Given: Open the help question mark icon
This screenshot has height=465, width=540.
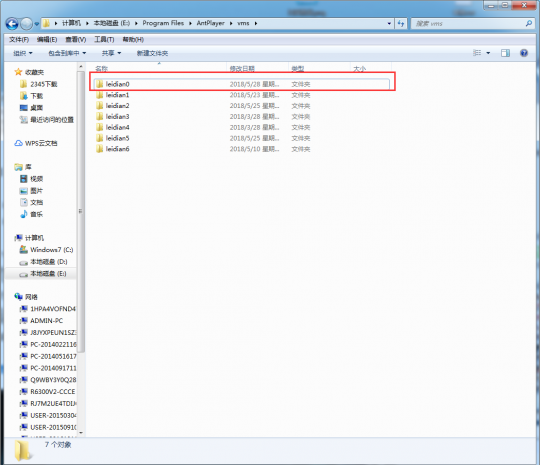Looking at the screenshot, I should pyautogui.click(x=524, y=53).
